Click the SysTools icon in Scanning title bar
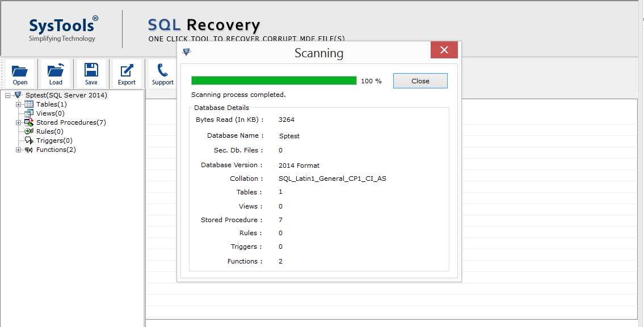The height and width of the screenshot is (327, 644). coord(187,52)
